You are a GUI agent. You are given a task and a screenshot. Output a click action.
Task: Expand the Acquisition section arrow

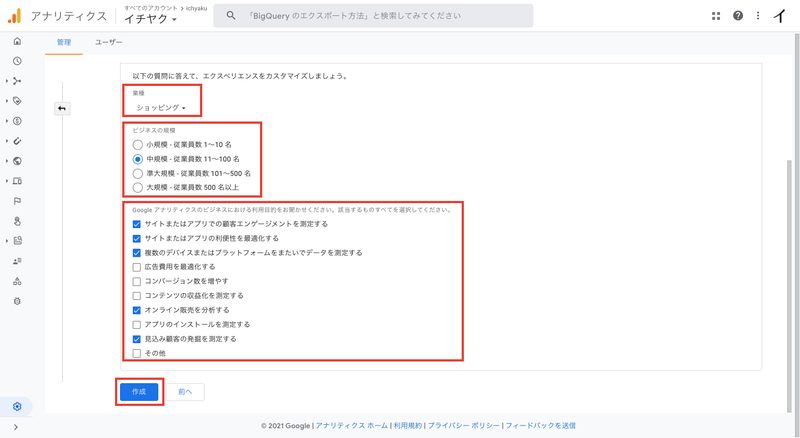click(x=7, y=81)
